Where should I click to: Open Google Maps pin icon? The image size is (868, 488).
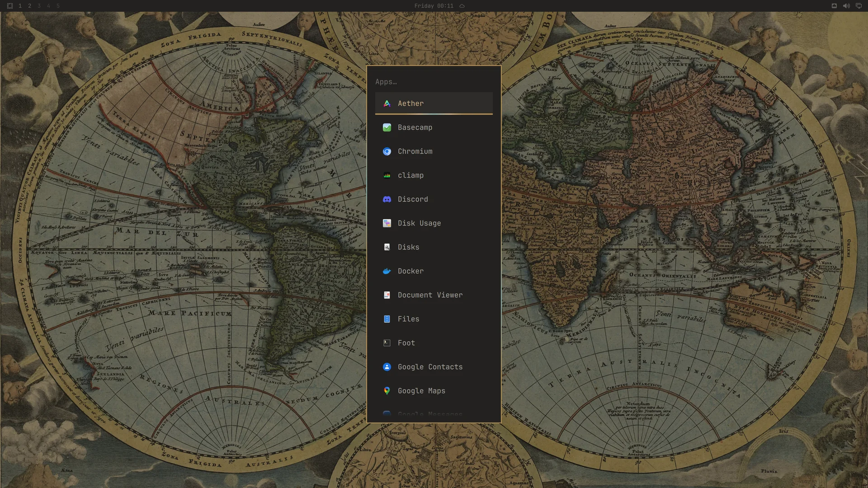coord(387,391)
